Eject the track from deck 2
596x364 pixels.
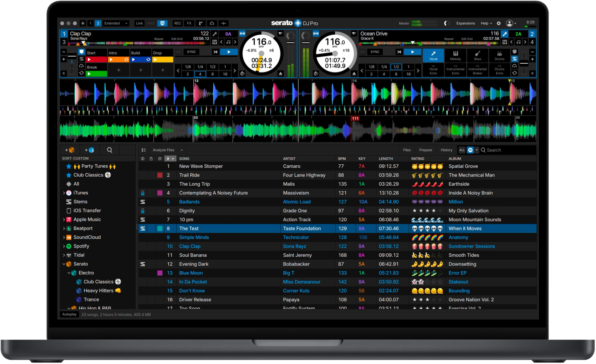tap(354, 74)
